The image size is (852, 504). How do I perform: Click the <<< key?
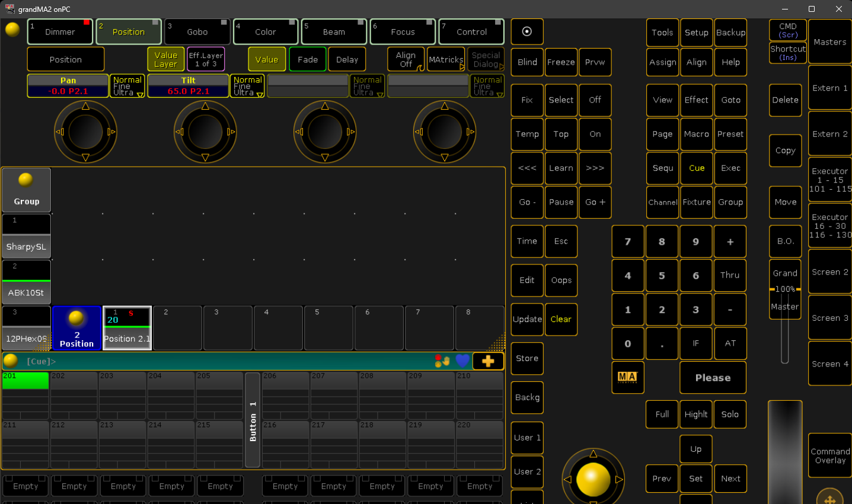coord(527,168)
